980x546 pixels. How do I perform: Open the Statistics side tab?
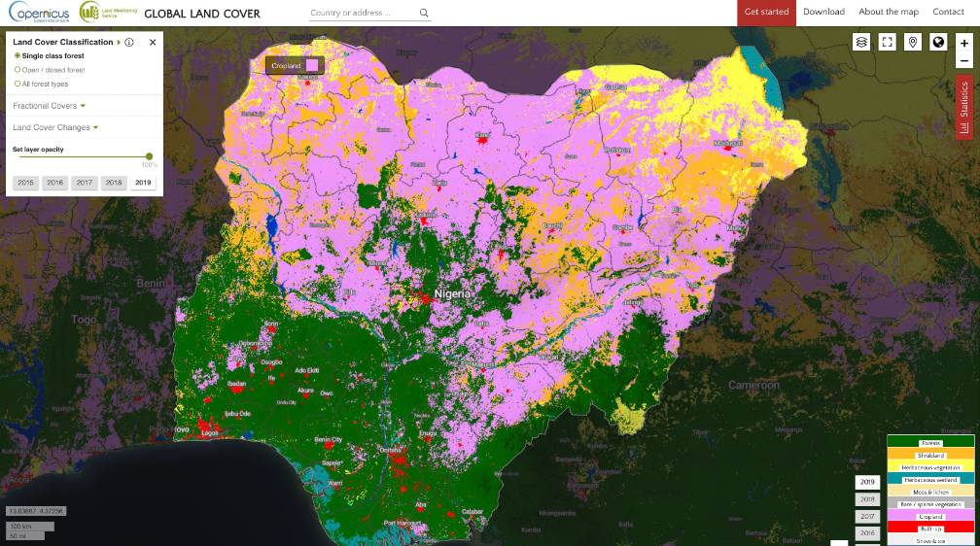coord(964,108)
